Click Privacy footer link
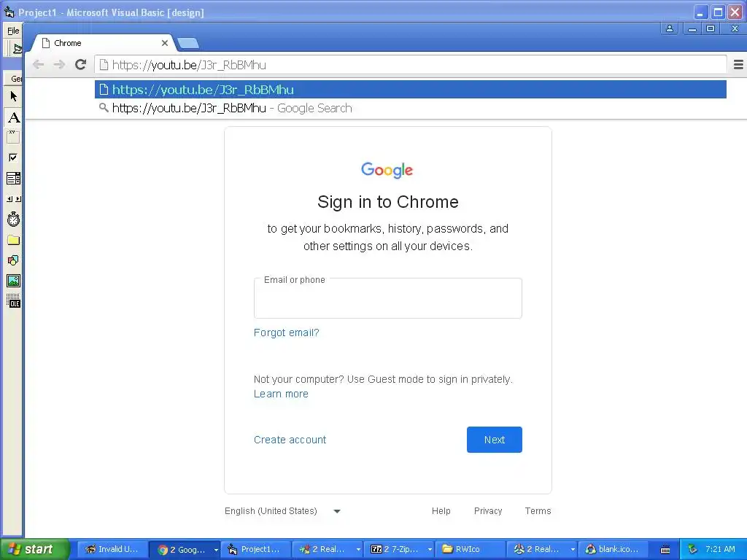 click(x=488, y=511)
